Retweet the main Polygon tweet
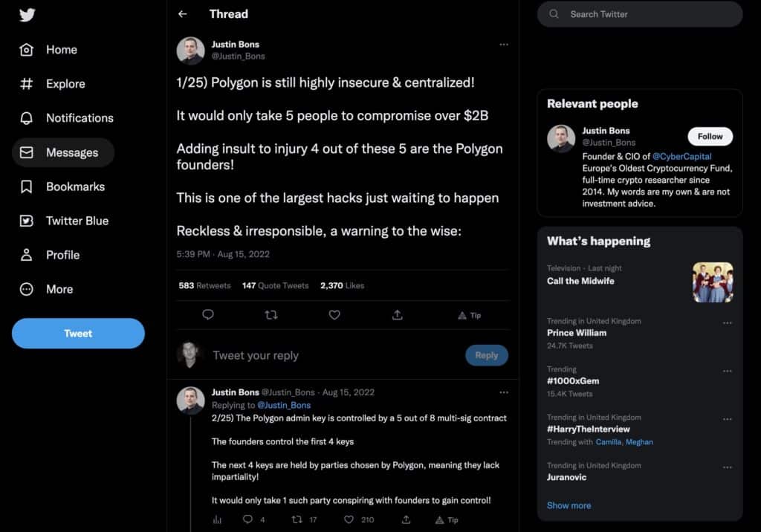 271,315
